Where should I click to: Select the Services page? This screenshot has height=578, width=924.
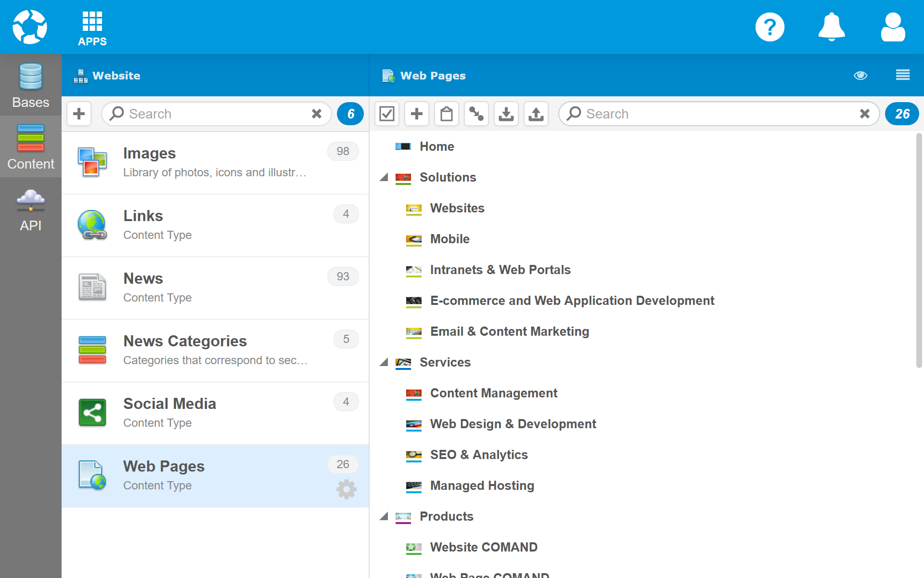pyautogui.click(x=445, y=362)
